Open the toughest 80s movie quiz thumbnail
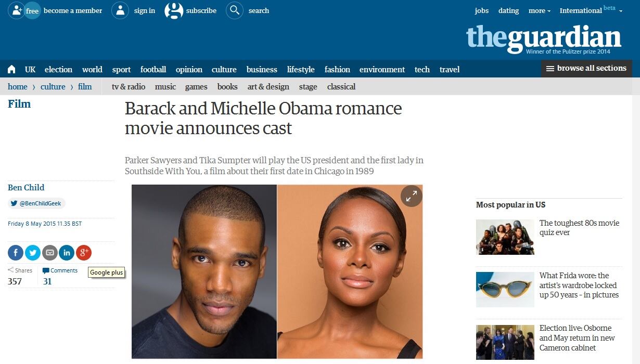The height and width of the screenshot is (364, 640). click(x=505, y=237)
